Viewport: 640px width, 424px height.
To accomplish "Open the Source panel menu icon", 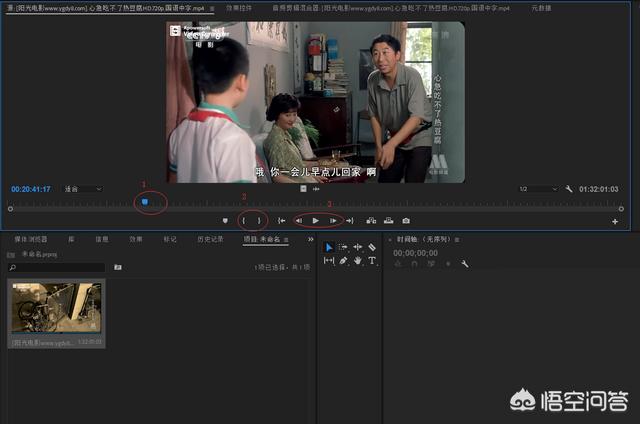I will 212,8.
